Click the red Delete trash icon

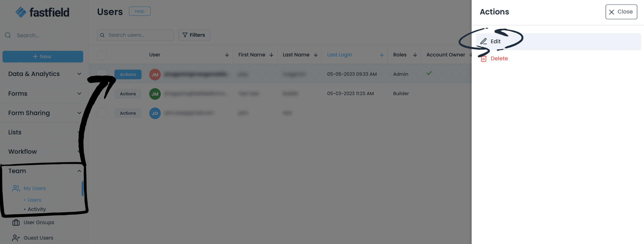pyautogui.click(x=483, y=59)
